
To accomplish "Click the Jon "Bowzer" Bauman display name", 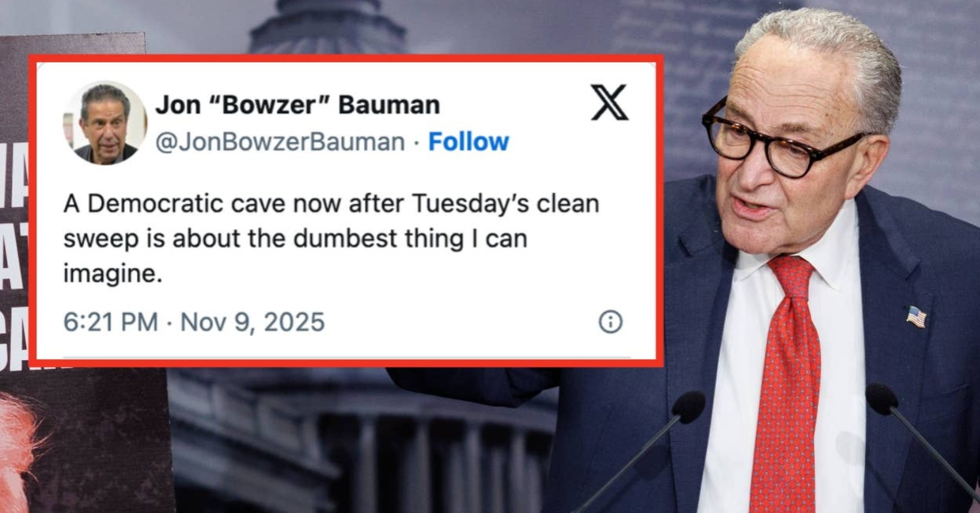I will tap(297, 105).
